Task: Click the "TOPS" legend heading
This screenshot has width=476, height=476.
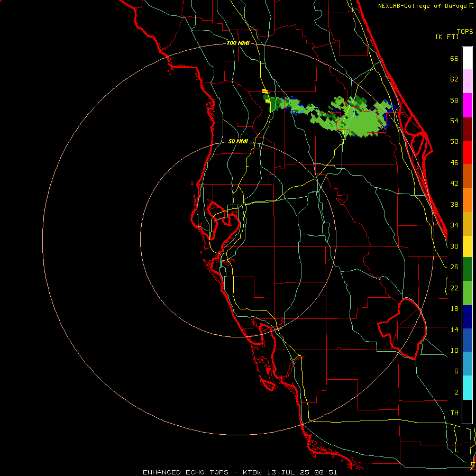Action: click(x=465, y=32)
